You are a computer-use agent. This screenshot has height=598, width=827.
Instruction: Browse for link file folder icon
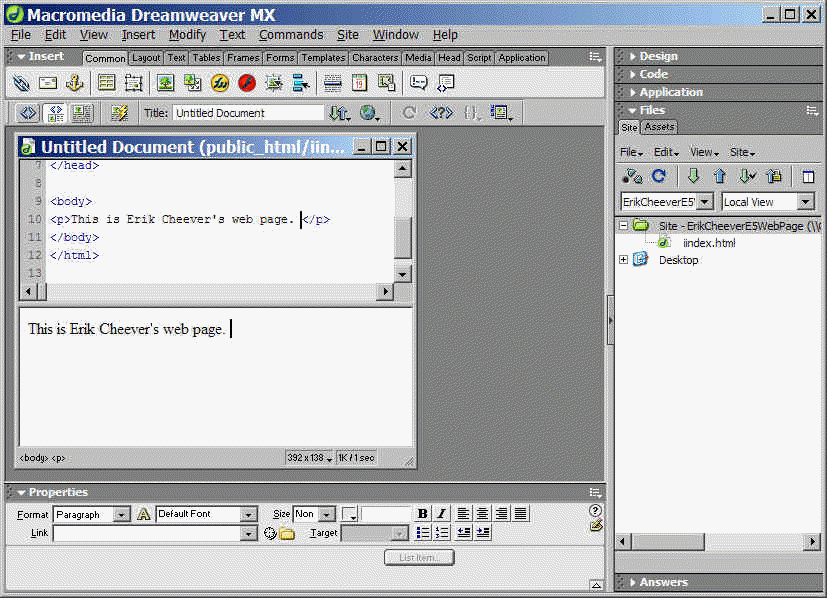coord(287,534)
